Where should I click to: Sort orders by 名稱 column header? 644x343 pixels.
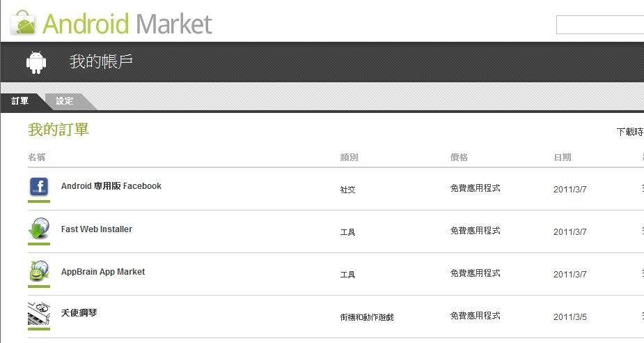tap(37, 157)
